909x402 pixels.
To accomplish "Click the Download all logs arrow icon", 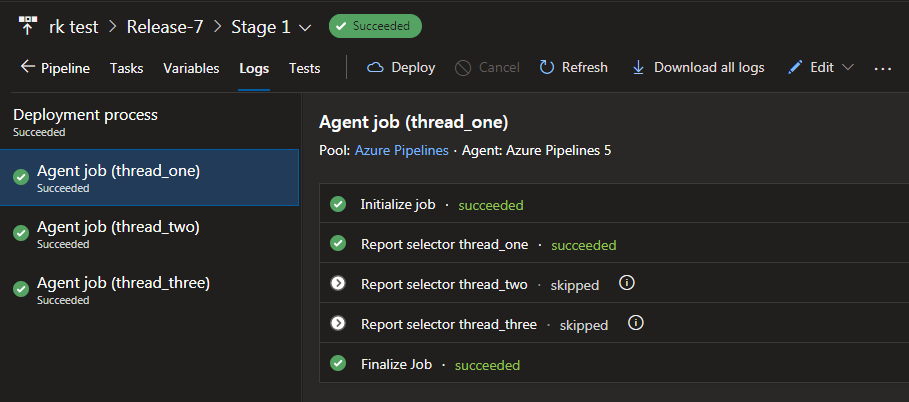I will click(638, 68).
